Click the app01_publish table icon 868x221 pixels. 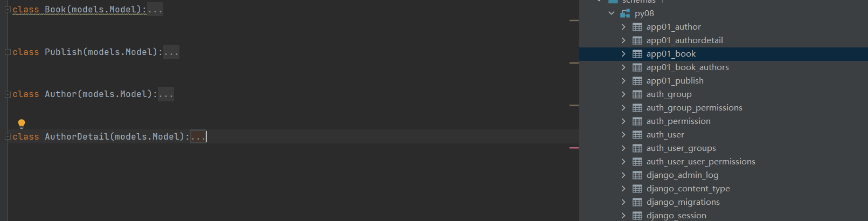tap(637, 81)
